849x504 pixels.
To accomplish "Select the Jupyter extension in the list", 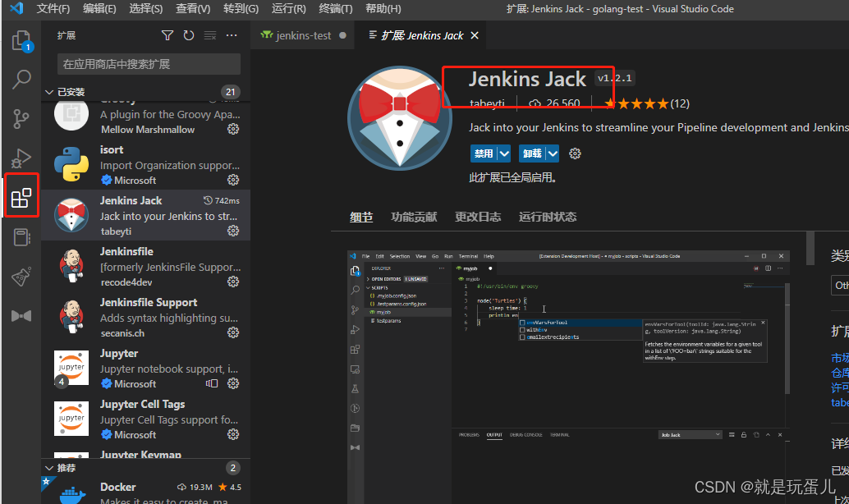I will [x=145, y=368].
